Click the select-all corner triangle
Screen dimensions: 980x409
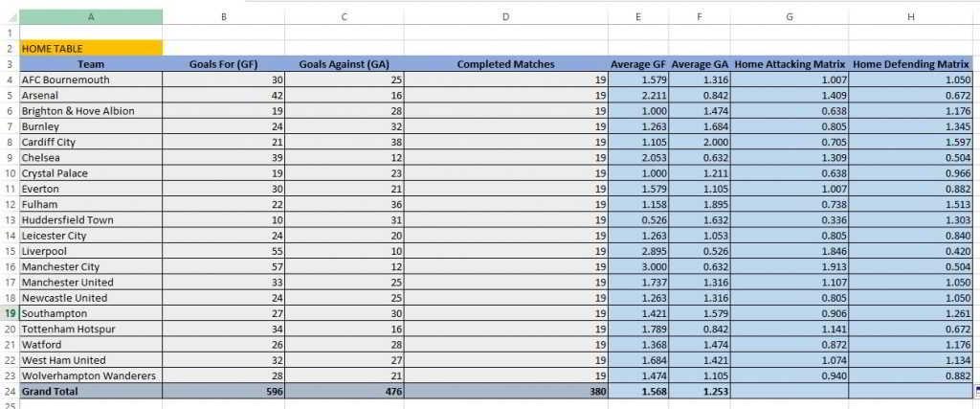[13, 19]
